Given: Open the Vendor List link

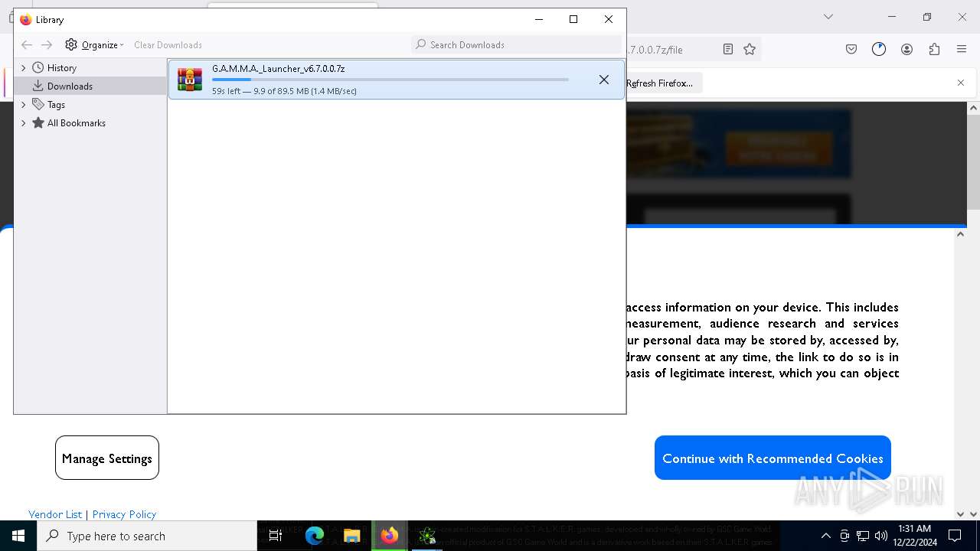Looking at the screenshot, I should pyautogui.click(x=55, y=514).
